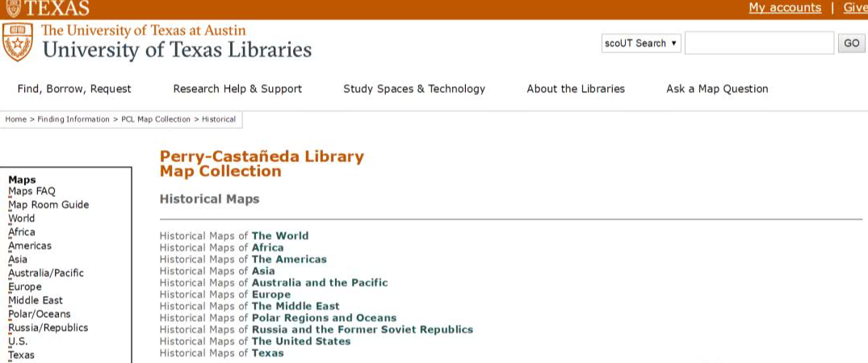Viewport: 868px width, 363px height.
Task: Open My accounts link
Action: (x=785, y=8)
